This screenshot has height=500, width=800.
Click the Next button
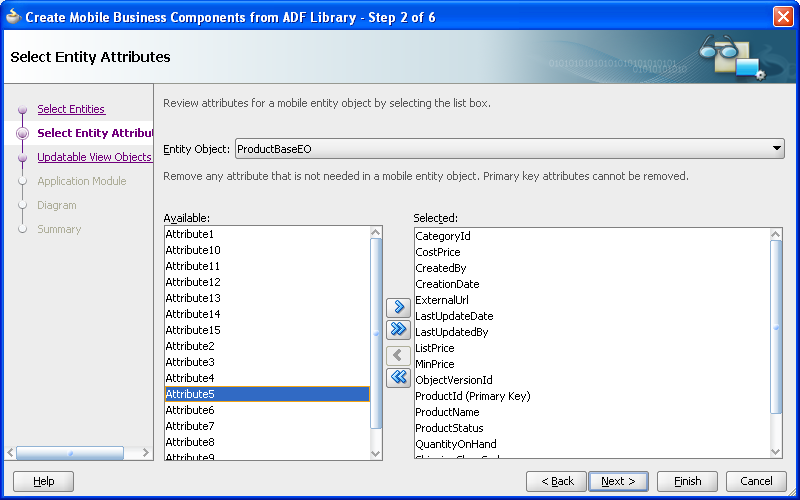tap(618, 481)
